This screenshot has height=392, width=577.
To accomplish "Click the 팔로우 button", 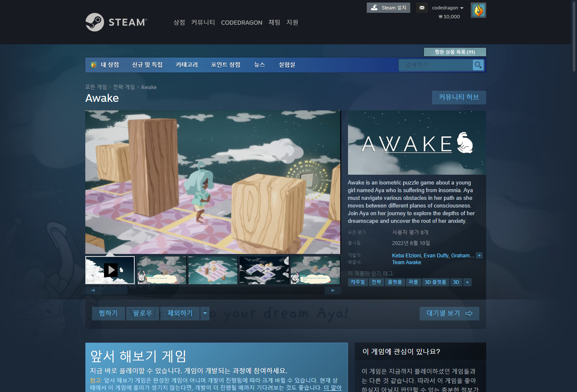I will pyautogui.click(x=142, y=313).
